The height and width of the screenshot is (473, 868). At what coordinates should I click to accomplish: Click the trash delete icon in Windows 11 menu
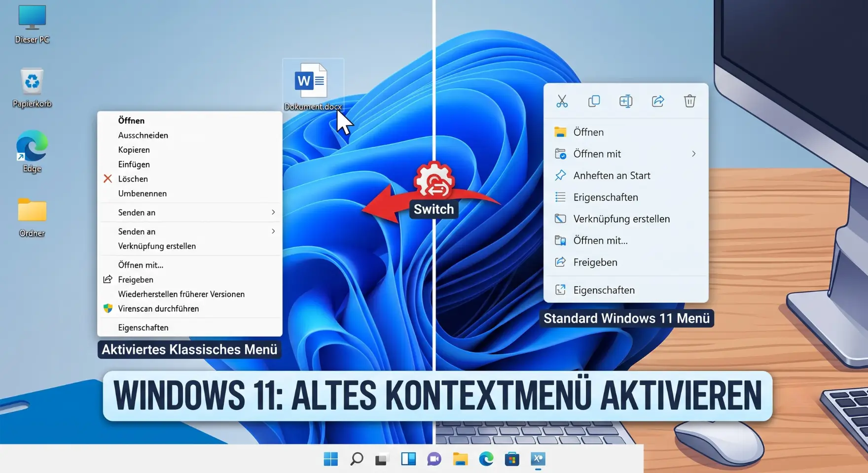[x=689, y=101]
